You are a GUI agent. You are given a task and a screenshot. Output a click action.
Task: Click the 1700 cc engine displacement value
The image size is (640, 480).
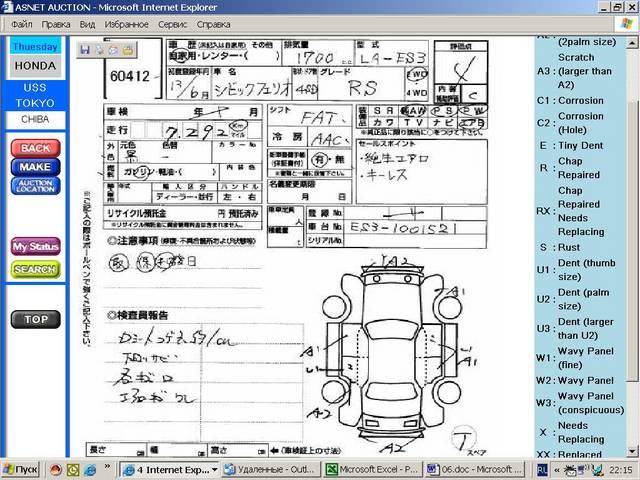pyautogui.click(x=314, y=58)
